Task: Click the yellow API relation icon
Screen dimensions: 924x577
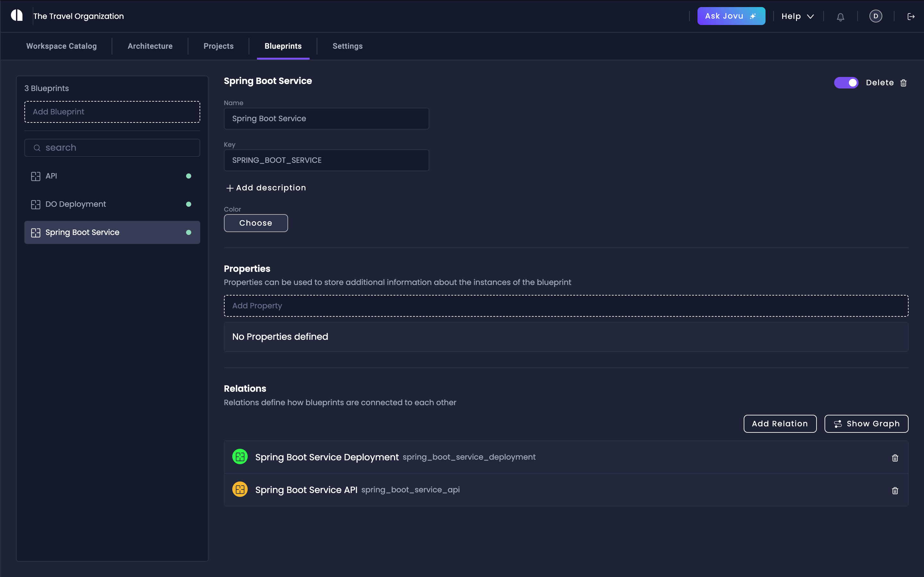Action: 240,489
